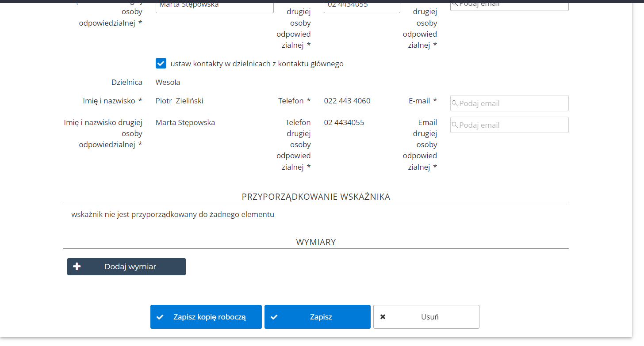Image resolution: width=644 pixels, height=346 pixels.
Task: Click the Wesoła district value
Action: [x=168, y=82]
